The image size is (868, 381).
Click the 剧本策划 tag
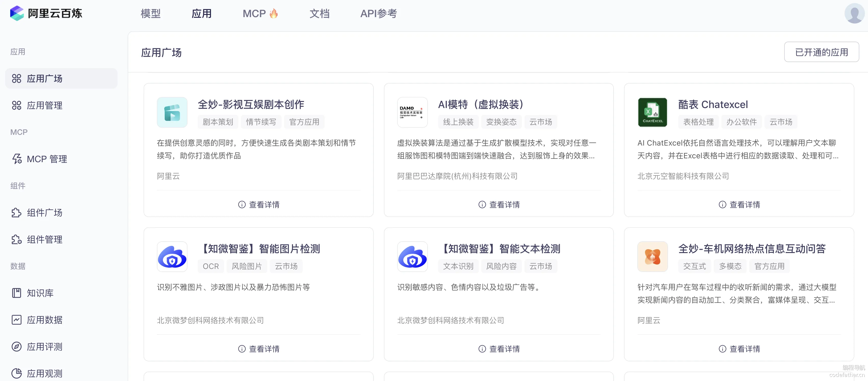coord(218,122)
